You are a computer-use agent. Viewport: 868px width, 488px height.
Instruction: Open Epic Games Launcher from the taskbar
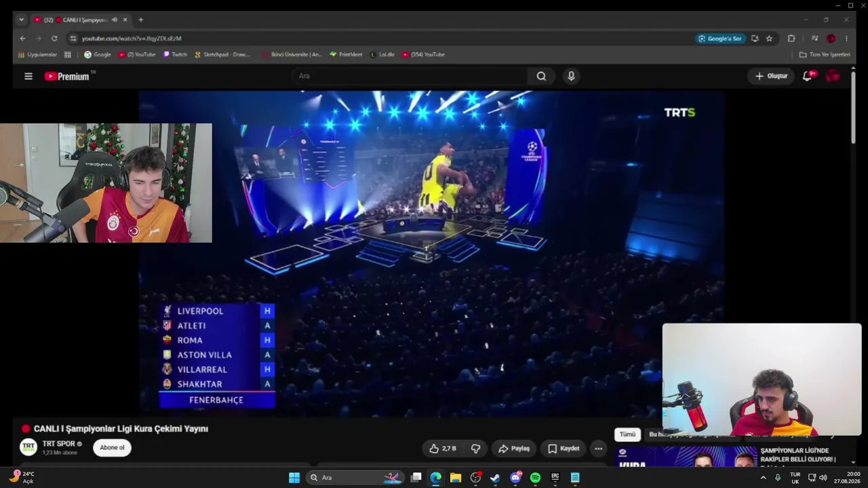[x=555, y=478]
